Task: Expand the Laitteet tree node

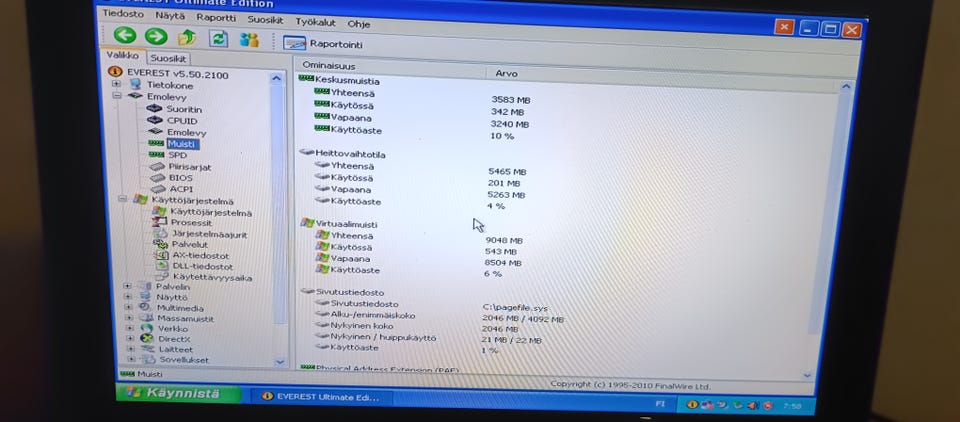Action: point(130,349)
